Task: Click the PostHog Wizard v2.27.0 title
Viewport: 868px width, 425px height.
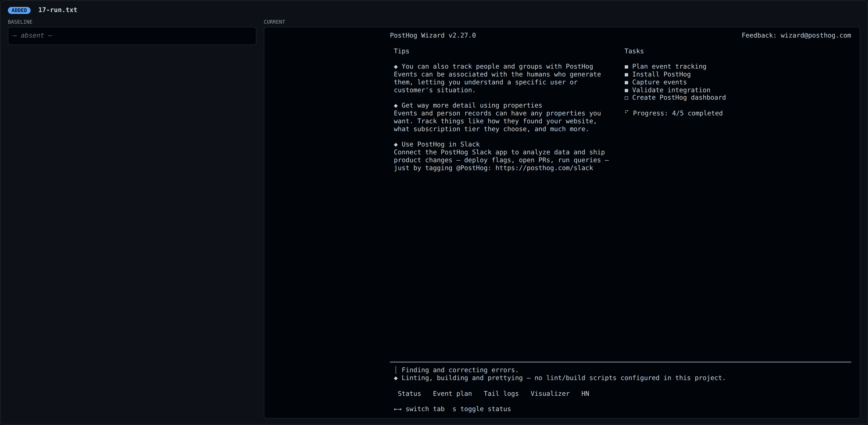Action: tap(433, 35)
